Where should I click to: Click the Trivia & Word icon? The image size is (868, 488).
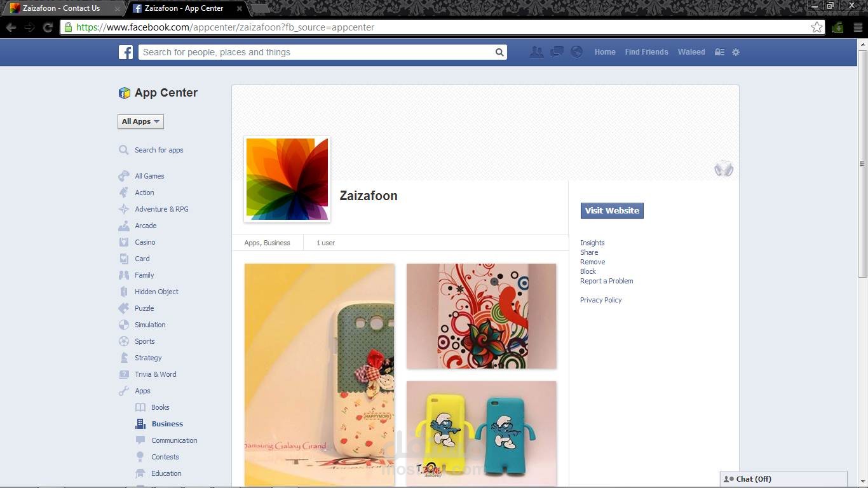click(x=124, y=374)
